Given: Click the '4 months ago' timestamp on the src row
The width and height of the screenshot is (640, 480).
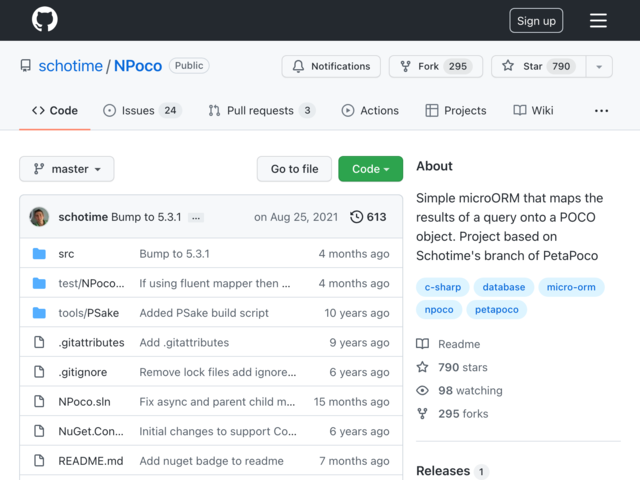Looking at the screenshot, I should (x=354, y=254).
